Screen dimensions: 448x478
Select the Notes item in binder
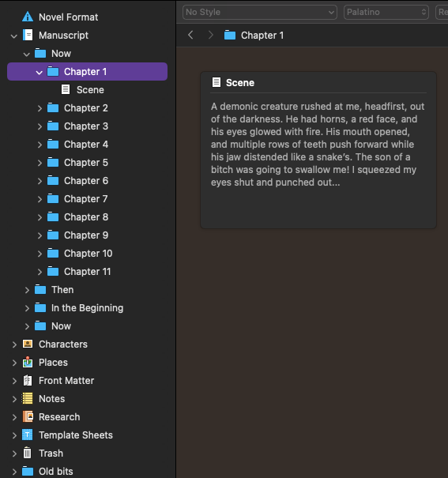[52, 398]
